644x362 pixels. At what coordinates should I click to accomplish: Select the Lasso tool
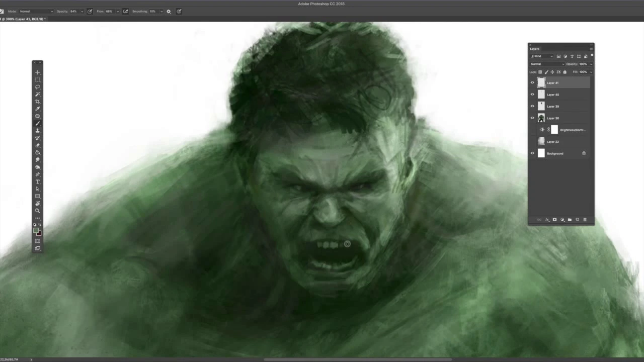[x=38, y=87]
